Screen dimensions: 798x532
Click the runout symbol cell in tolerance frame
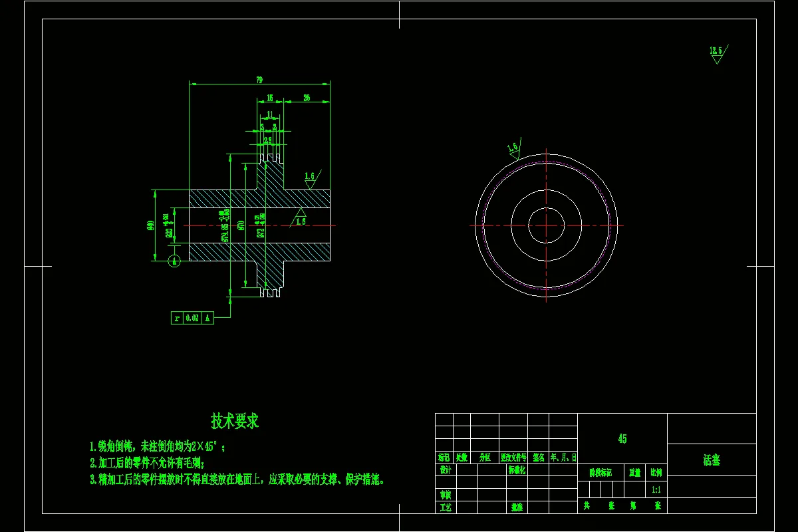click(177, 318)
